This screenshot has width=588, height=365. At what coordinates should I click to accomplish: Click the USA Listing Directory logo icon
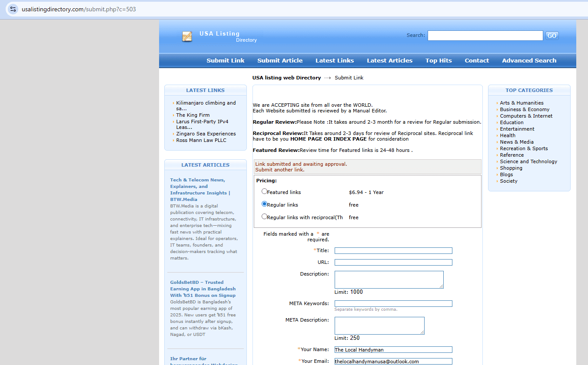[187, 36]
